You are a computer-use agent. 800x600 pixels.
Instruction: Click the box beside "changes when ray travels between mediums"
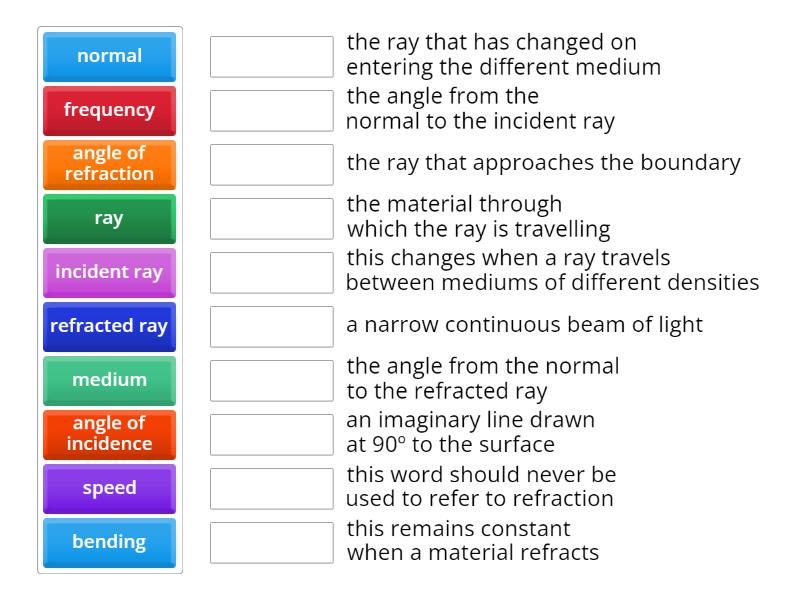pos(271,272)
